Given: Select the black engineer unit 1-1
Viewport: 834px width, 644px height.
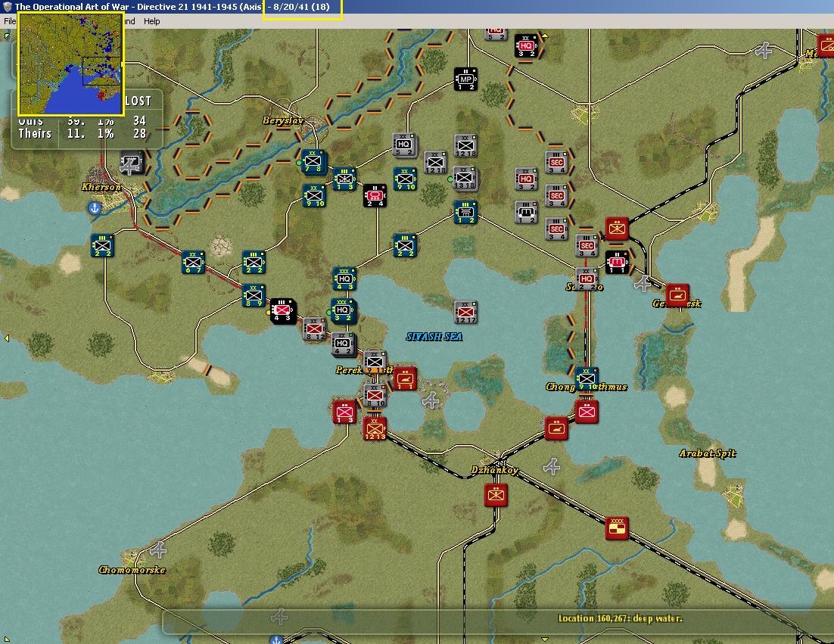Looking at the screenshot, I should coord(617,263).
